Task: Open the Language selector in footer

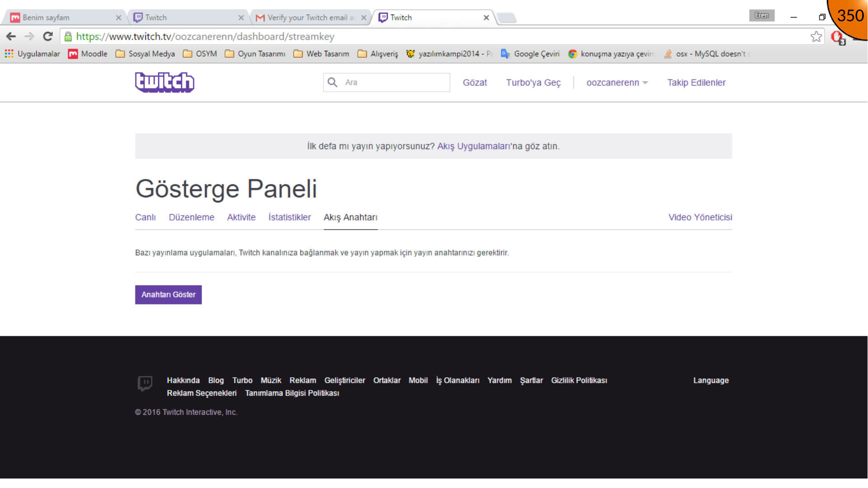Action: pos(711,380)
